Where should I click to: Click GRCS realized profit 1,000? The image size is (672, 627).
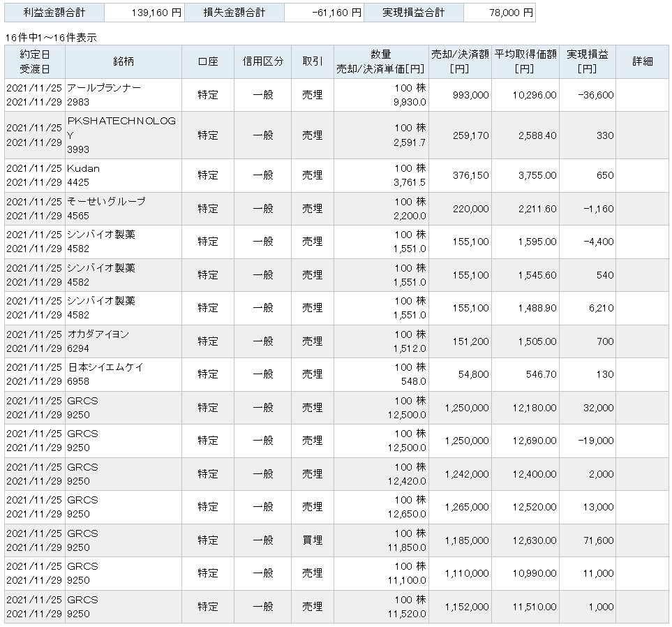pyautogui.click(x=602, y=607)
